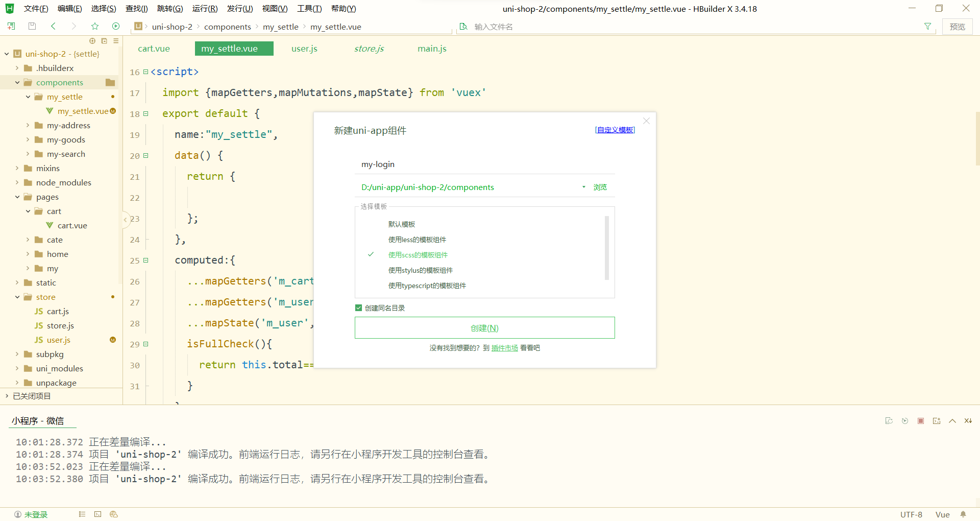
Task: Stop compilation with the red square icon
Action: (921, 420)
